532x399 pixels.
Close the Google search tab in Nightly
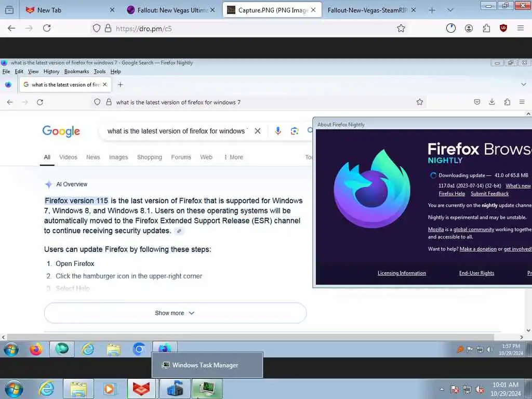(105, 85)
